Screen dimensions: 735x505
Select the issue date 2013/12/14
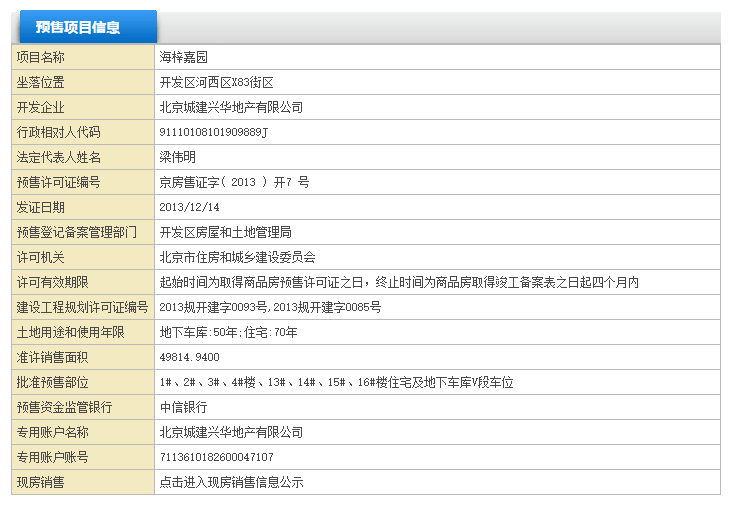(189, 207)
